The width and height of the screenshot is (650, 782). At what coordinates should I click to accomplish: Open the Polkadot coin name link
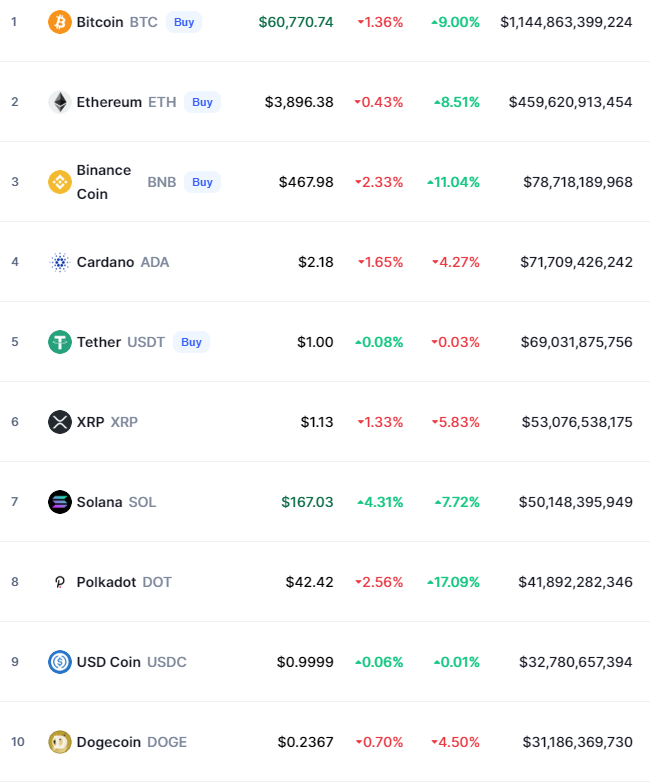tap(106, 582)
